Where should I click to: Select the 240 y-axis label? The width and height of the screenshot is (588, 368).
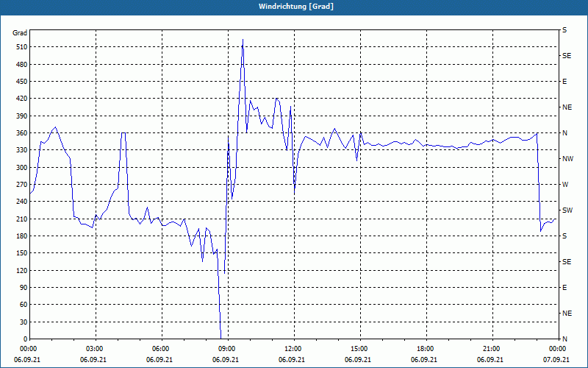(x=22, y=202)
